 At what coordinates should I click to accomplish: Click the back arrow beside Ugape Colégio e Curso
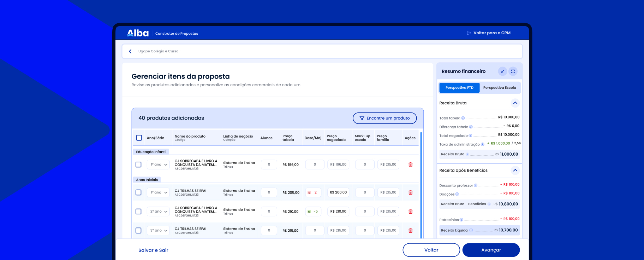pos(130,51)
